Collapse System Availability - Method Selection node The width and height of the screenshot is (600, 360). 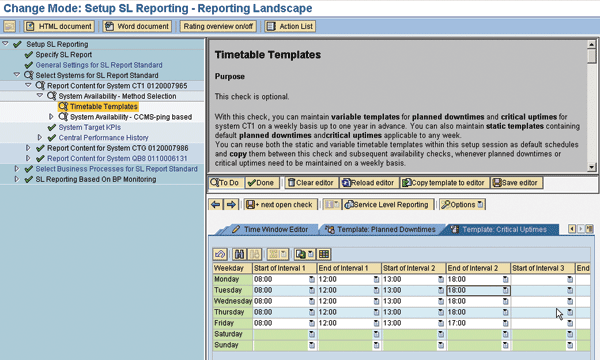point(39,95)
